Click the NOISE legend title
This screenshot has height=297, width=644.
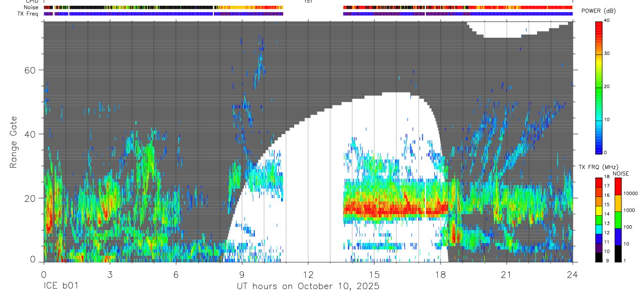pyautogui.click(x=621, y=173)
